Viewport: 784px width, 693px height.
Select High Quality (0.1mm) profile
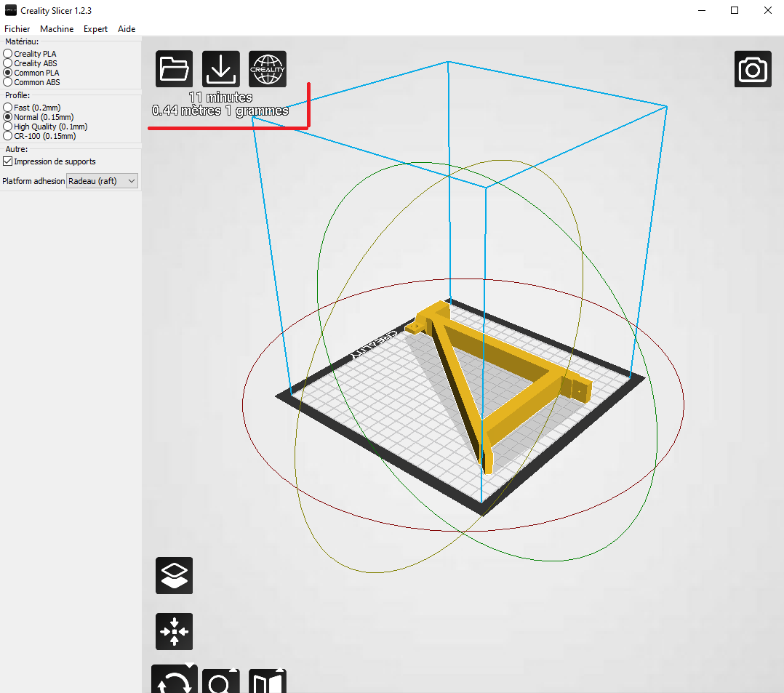(x=7, y=127)
